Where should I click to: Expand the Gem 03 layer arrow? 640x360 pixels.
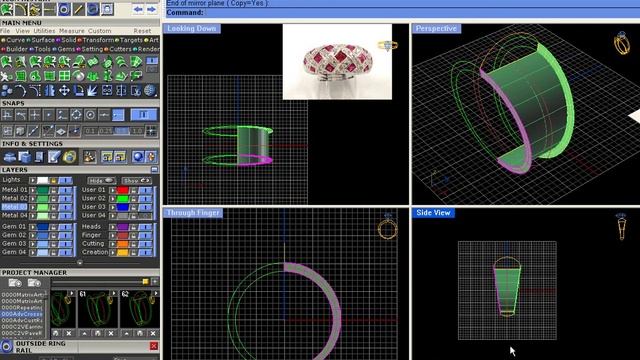click(x=33, y=244)
